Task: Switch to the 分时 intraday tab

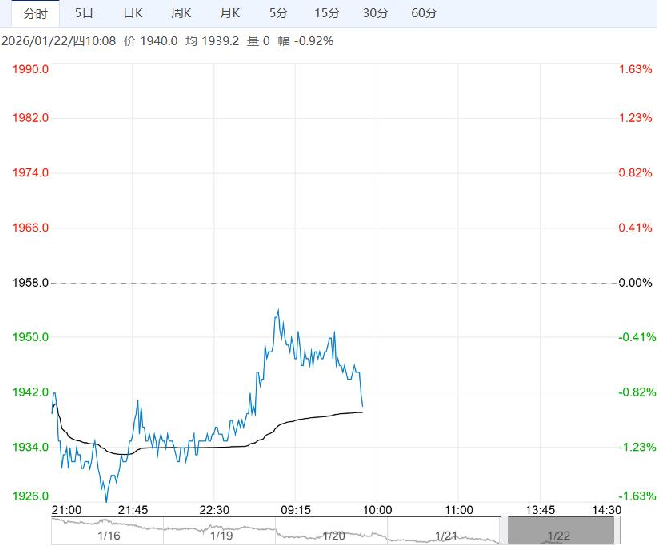Action: coord(35,14)
